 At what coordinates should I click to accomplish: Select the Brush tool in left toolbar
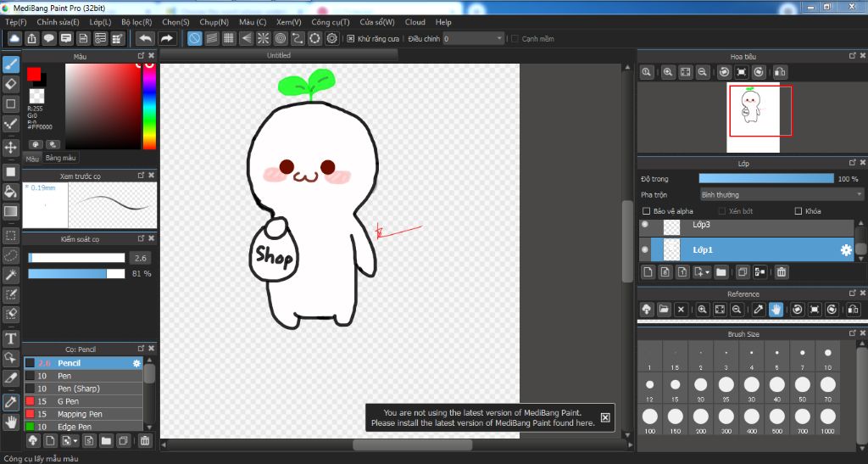(x=10, y=64)
